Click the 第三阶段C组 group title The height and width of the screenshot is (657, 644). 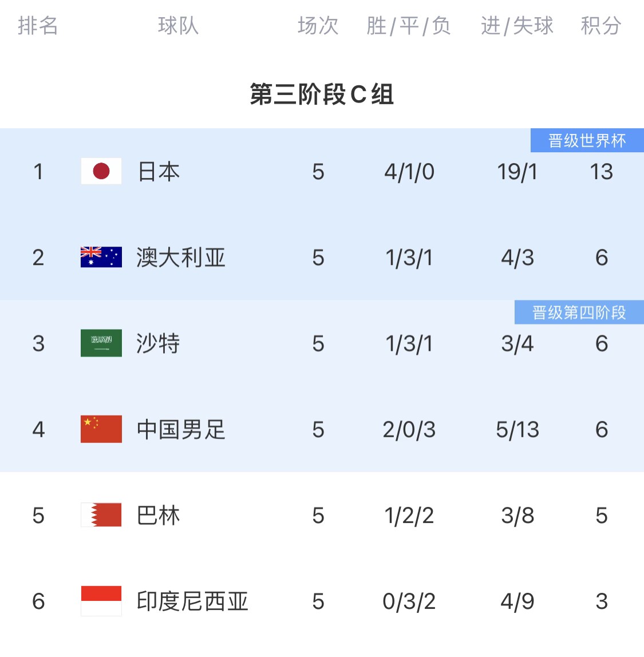coord(322,94)
